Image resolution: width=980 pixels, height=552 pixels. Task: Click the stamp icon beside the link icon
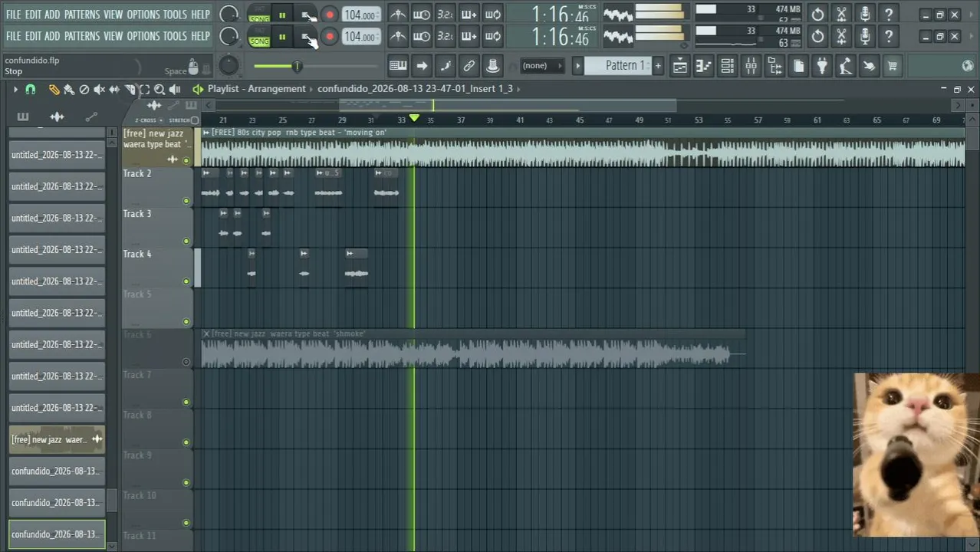click(x=493, y=66)
